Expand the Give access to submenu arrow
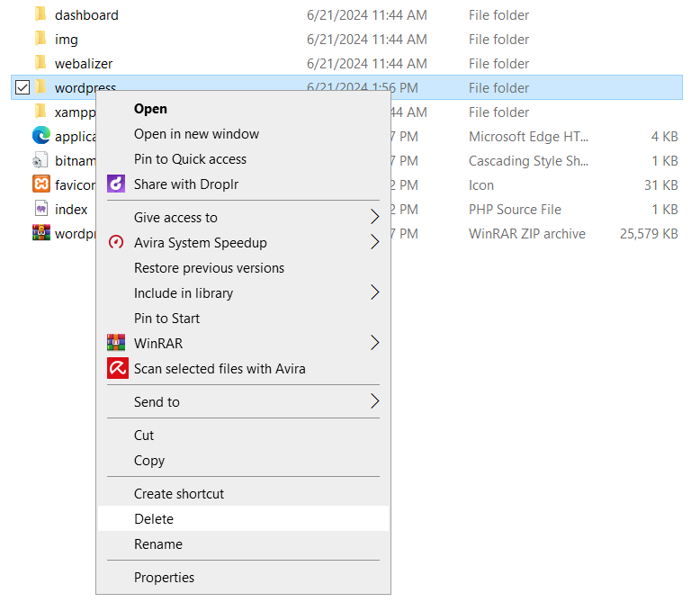Viewport: 700px width, 611px height. click(x=374, y=217)
